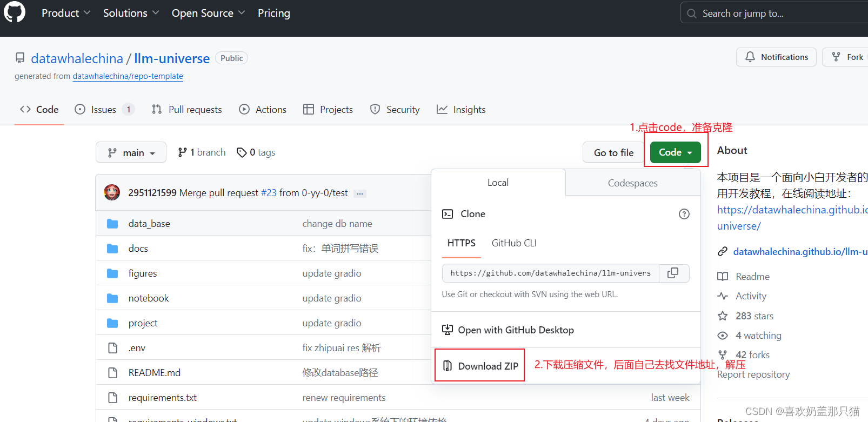
Task: Open the docs folder icon
Action: (112, 249)
